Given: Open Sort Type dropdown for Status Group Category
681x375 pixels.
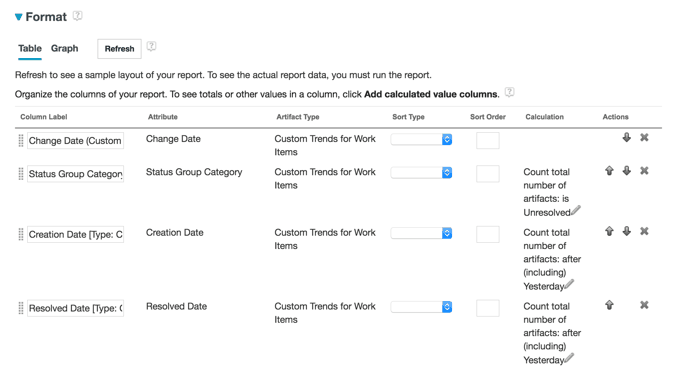Looking at the screenshot, I should tap(421, 173).
